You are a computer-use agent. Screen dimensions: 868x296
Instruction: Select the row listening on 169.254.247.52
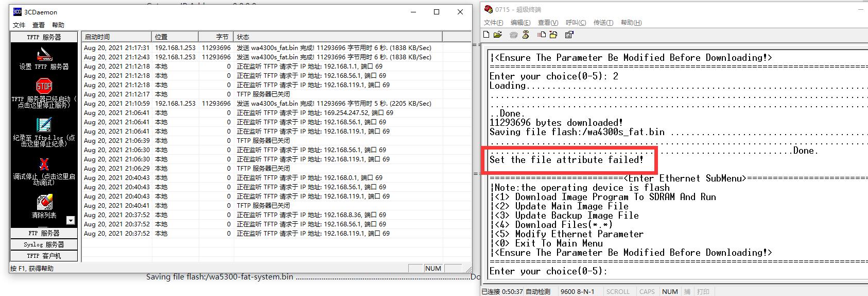pyautogui.click(x=276, y=113)
